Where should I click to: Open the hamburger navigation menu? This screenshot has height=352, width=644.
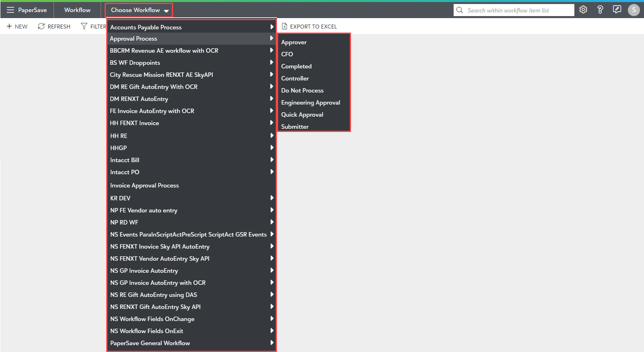click(10, 10)
